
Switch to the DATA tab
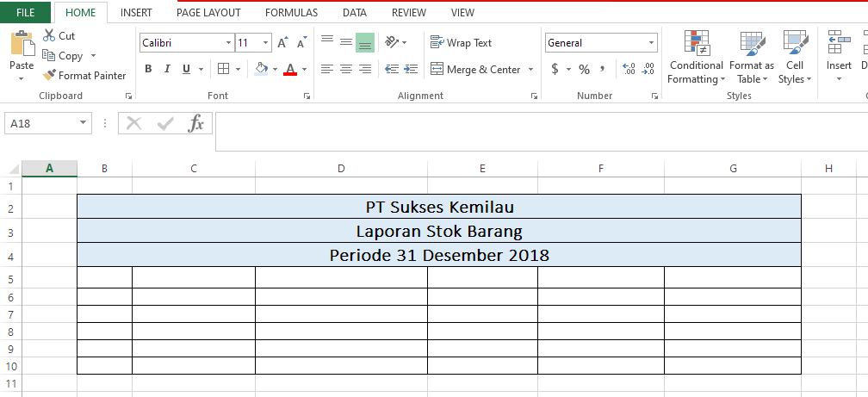[x=355, y=12]
